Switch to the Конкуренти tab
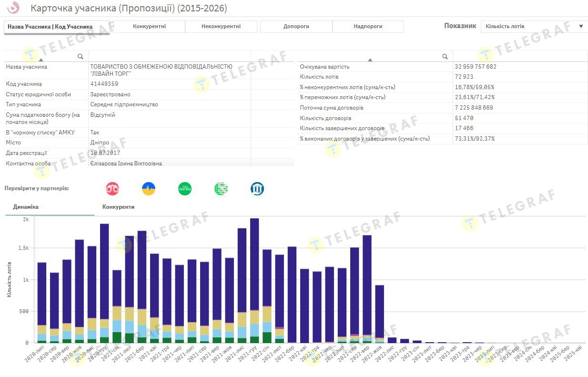 (x=118, y=207)
